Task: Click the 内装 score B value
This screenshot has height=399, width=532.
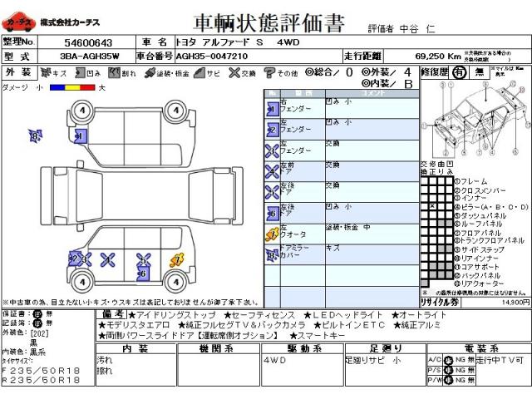Action: click(408, 83)
